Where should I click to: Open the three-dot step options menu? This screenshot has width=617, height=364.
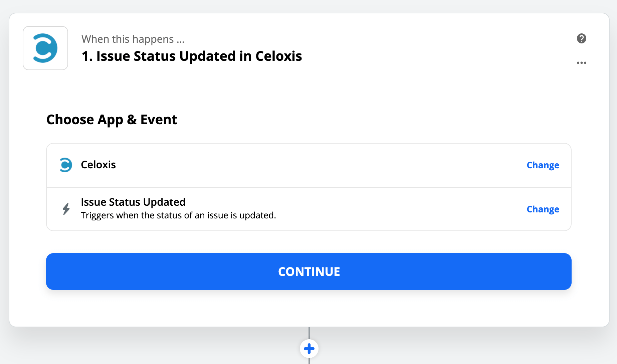point(581,63)
